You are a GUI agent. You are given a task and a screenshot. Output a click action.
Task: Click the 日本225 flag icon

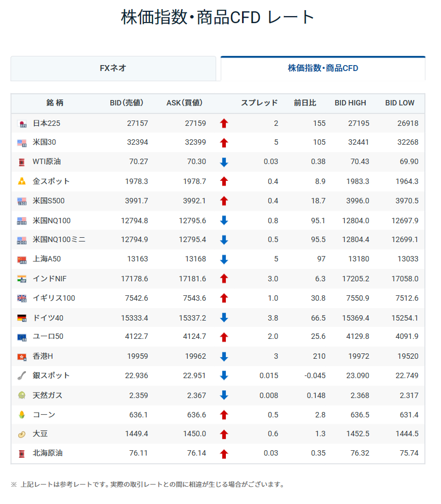coord(22,124)
